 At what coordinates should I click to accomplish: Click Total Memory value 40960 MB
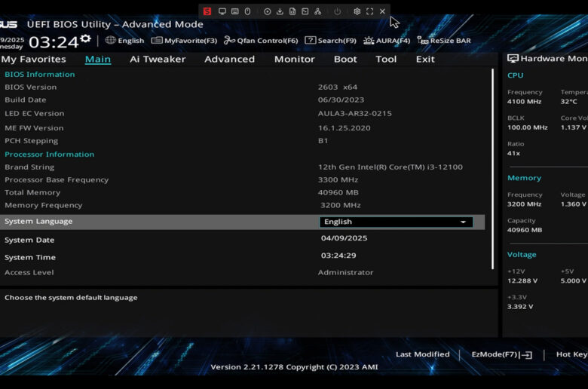pyautogui.click(x=338, y=192)
